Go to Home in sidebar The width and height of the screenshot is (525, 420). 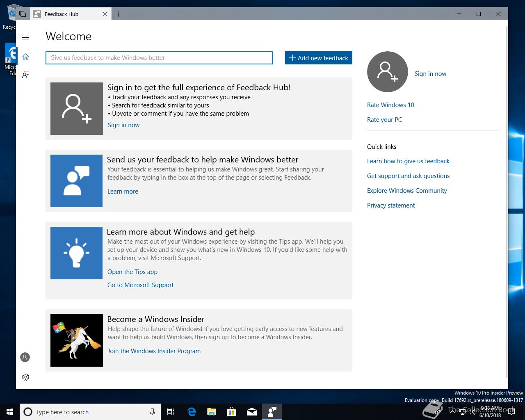pyautogui.click(x=25, y=56)
